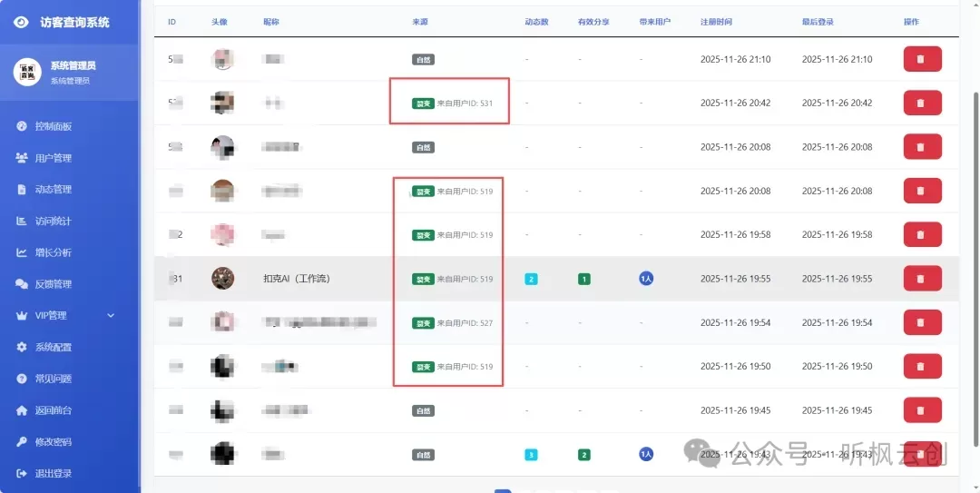Screen dimensions: 980x493
Task: Click the eye logo of 访客查询系统
Action: pyautogui.click(x=22, y=22)
